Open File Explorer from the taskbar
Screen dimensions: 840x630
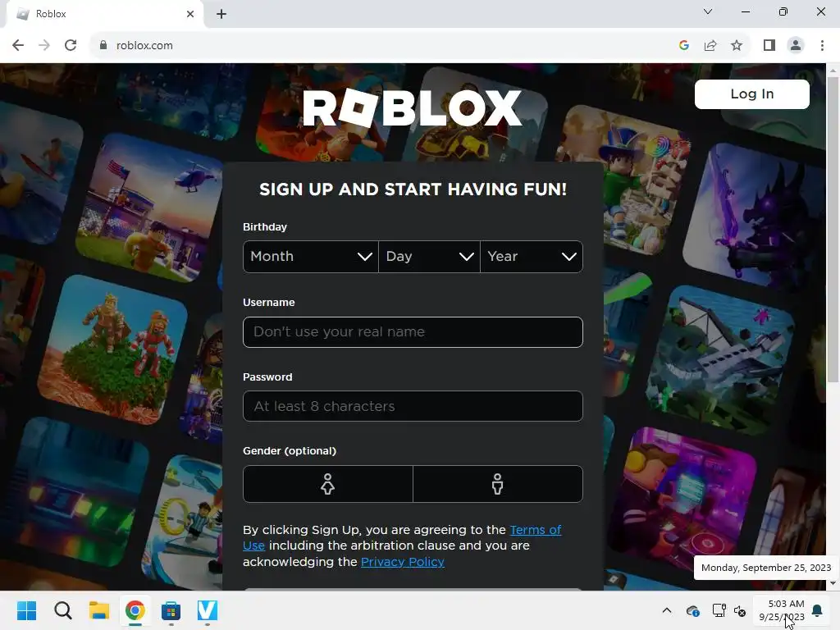click(x=99, y=610)
